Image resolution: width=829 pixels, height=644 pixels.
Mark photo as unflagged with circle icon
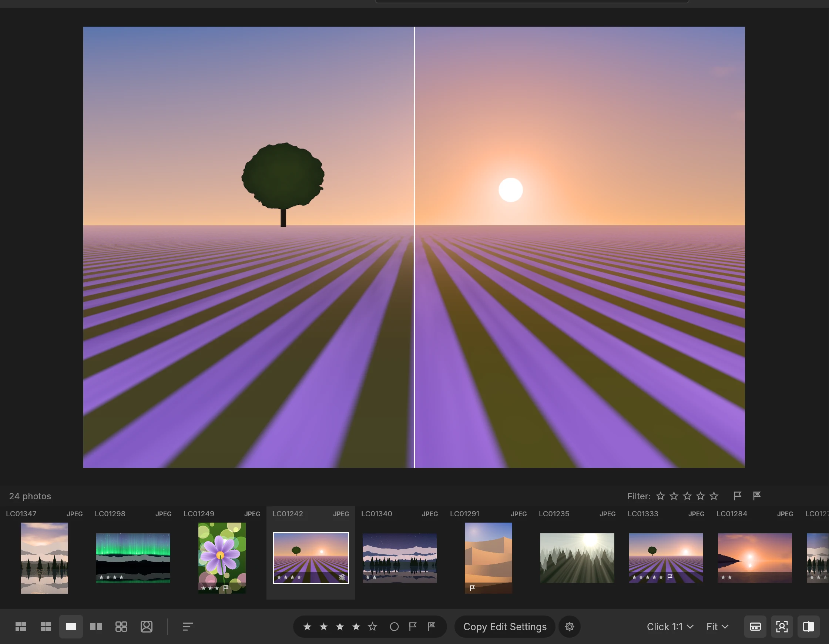(394, 627)
